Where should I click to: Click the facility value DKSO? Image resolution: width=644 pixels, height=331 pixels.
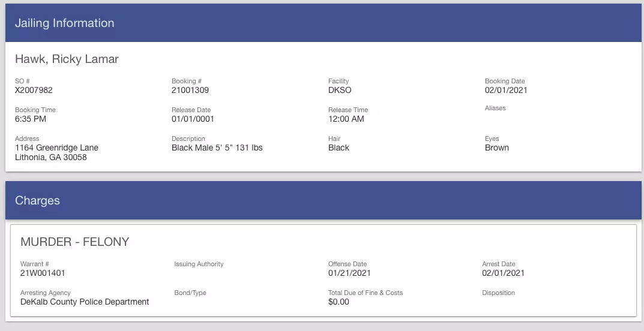(340, 90)
